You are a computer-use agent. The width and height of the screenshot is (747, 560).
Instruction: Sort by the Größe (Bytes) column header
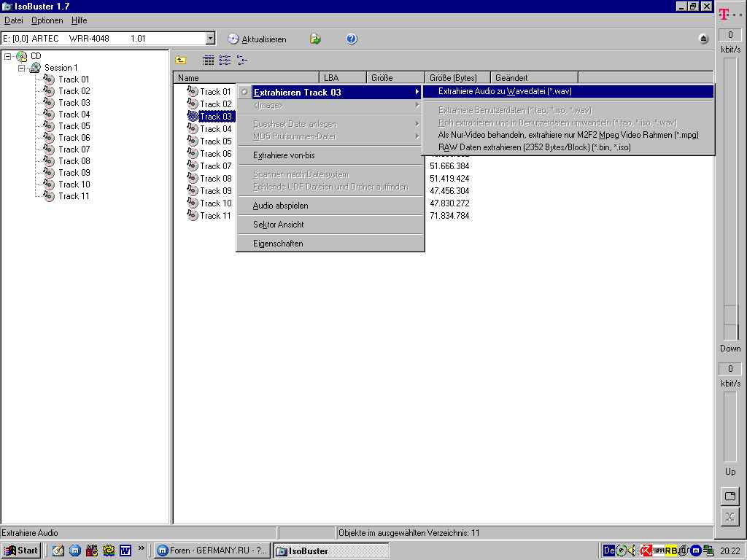click(x=457, y=77)
